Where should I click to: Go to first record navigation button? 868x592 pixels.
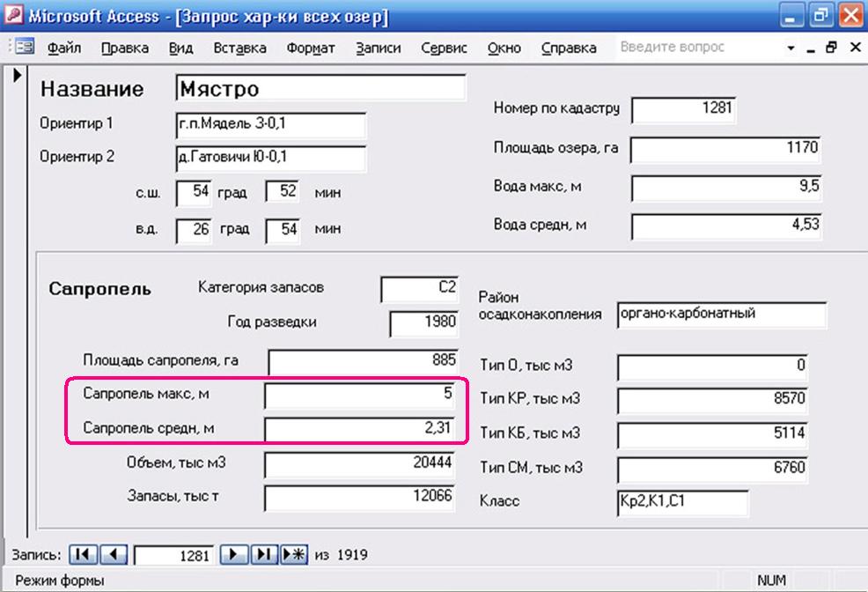tap(83, 554)
